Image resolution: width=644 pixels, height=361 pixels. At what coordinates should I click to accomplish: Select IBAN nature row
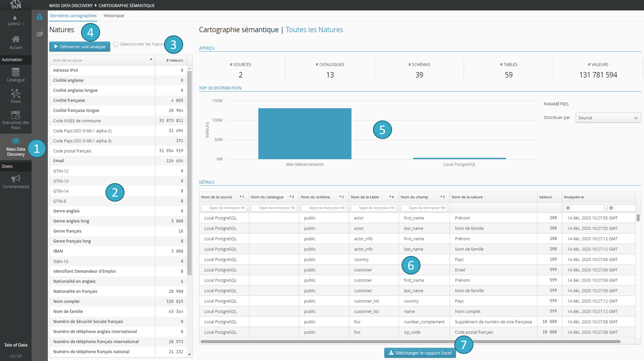click(118, 251)
